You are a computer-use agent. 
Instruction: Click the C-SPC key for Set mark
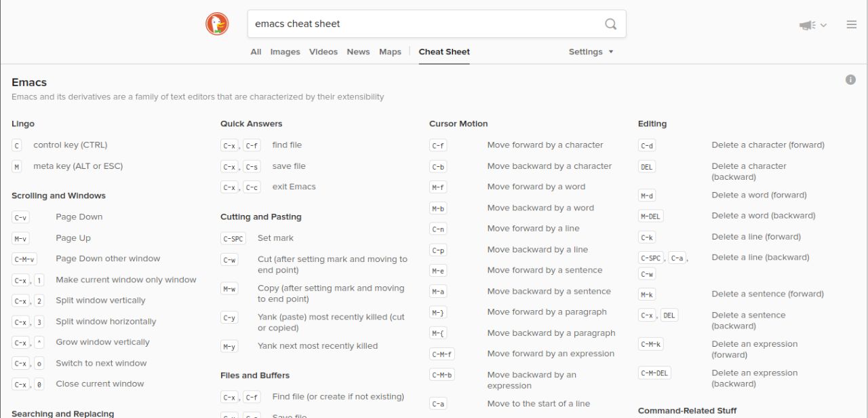pyautogui.click(x=233, y=238)
